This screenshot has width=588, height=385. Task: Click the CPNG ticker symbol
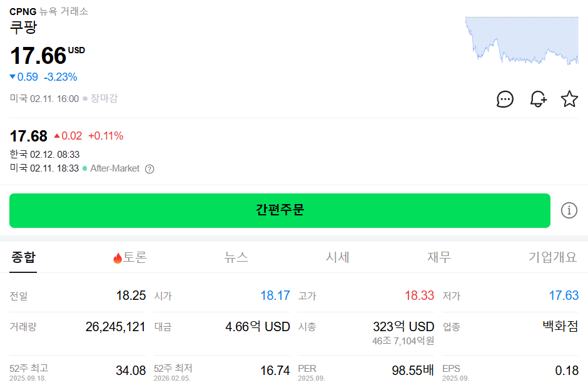(x=23, y=12)
